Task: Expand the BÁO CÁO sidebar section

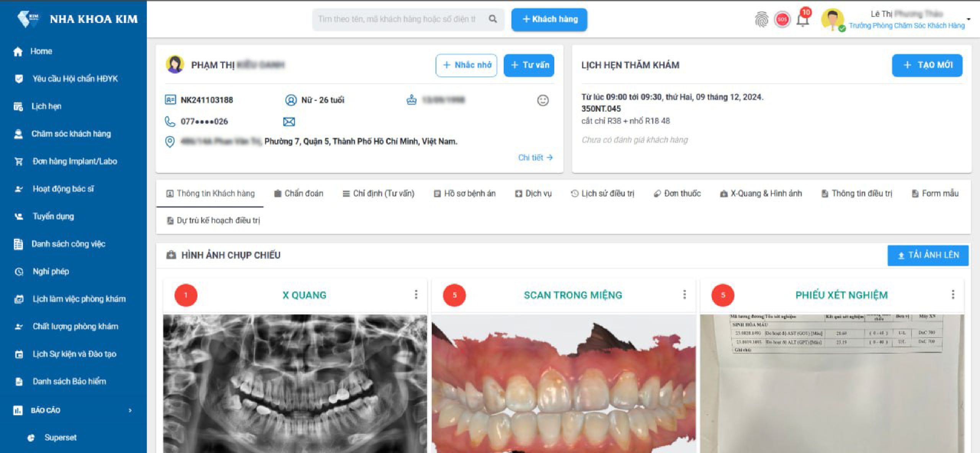Action: (73, 410)
